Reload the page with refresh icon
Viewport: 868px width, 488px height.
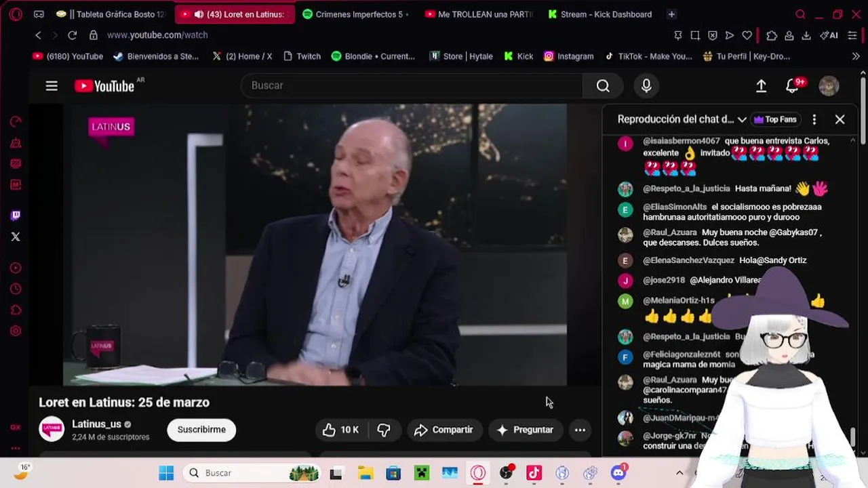point(72,35)
